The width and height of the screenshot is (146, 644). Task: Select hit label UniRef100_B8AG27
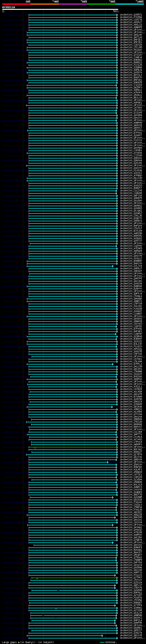[131, 452]
